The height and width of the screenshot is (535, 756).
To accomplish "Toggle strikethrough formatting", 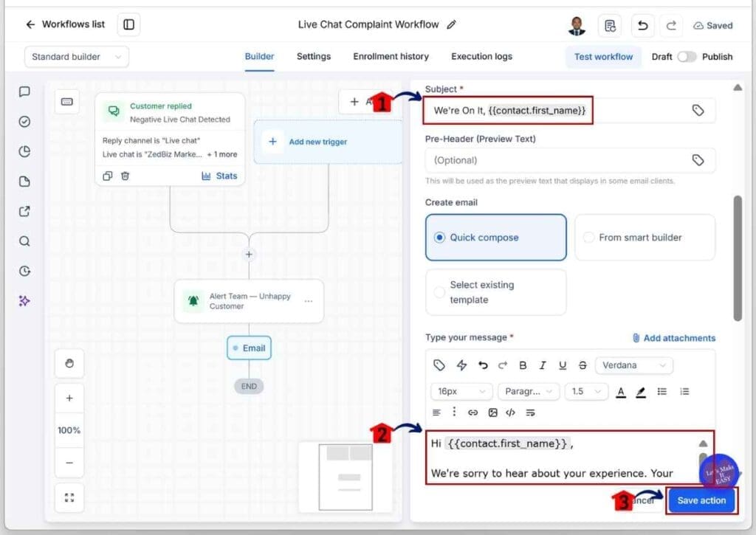I will [x=583, y=365].
